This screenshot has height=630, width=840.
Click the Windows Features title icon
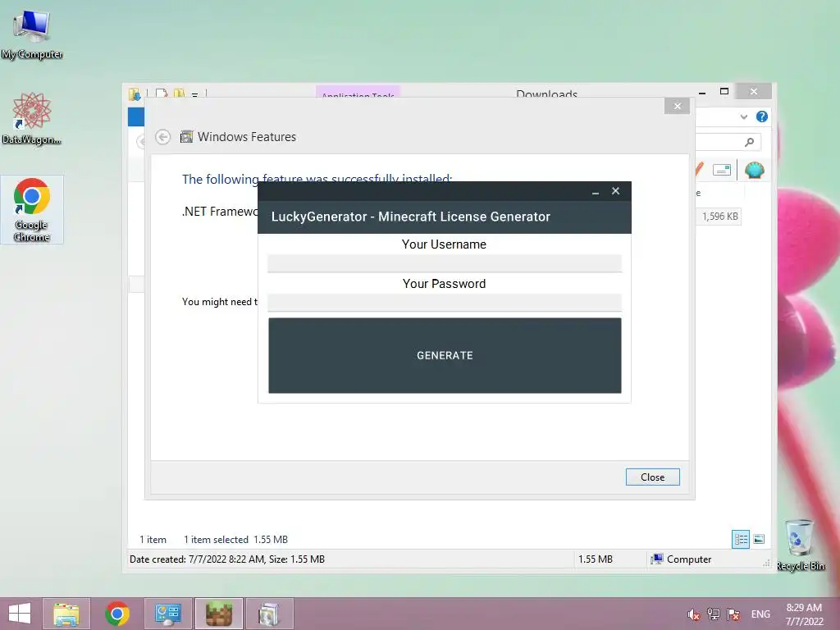186,137
